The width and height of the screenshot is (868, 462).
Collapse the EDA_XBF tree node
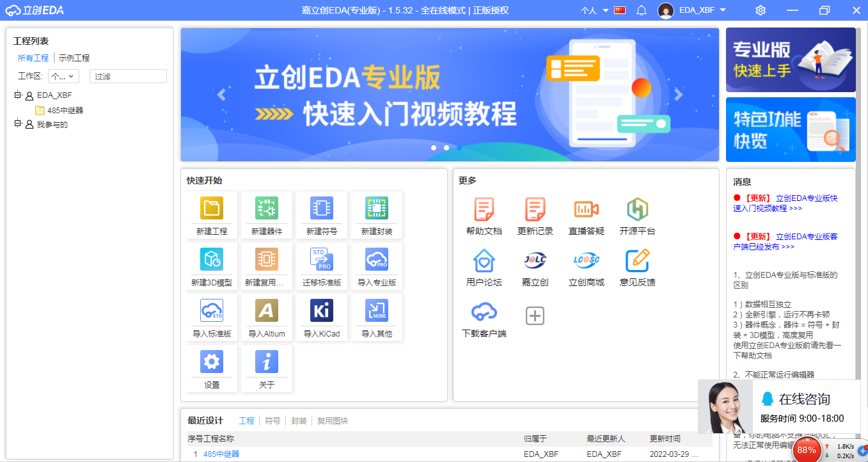[17, 95]
